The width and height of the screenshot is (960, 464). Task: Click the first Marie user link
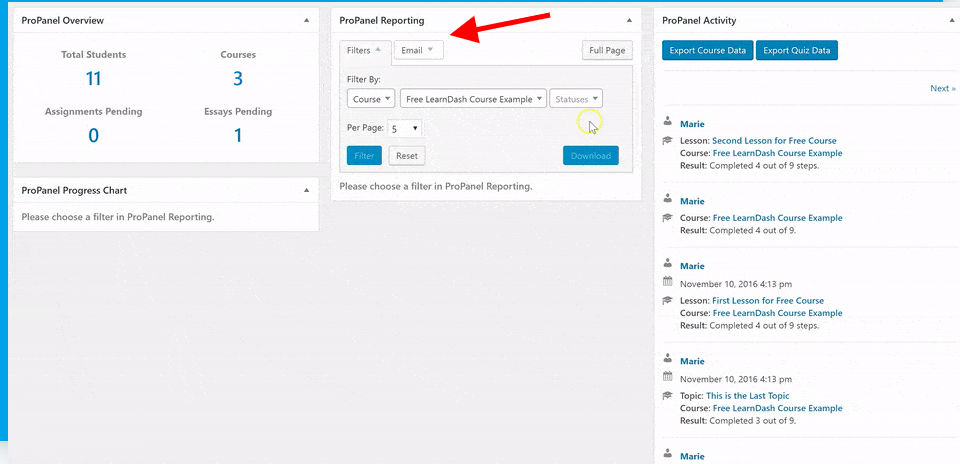pos(692,124)
